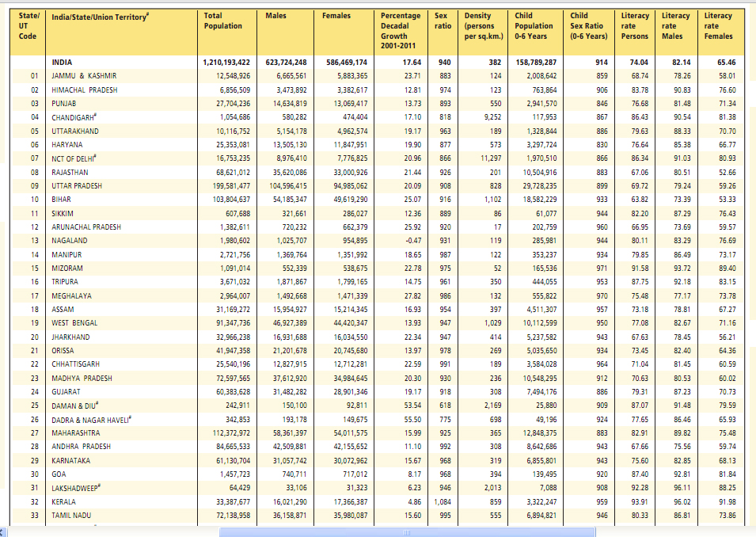Screen dimensions: 756x537
Task: Click Punjab's total population 27,704,236
Action: (233, 103)
